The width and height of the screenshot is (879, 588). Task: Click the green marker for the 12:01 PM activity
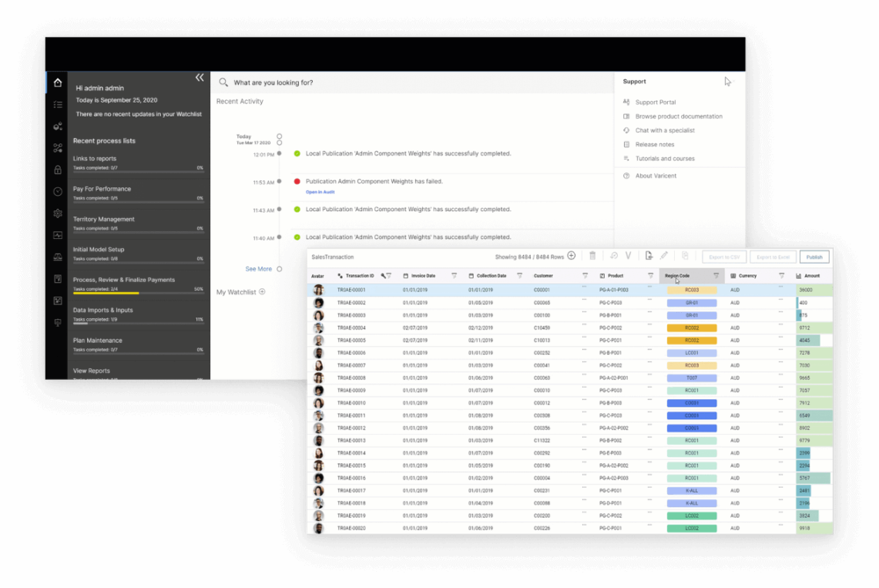click(x=297, y=153)
